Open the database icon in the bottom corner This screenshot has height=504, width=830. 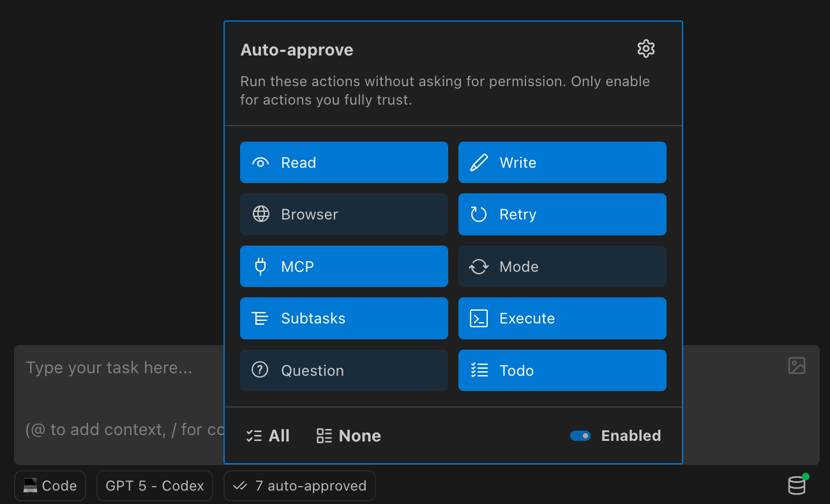coord(797,485)
